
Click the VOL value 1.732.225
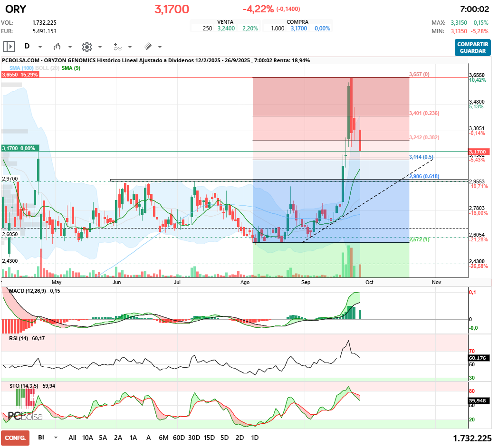click(x=45, y=23)
